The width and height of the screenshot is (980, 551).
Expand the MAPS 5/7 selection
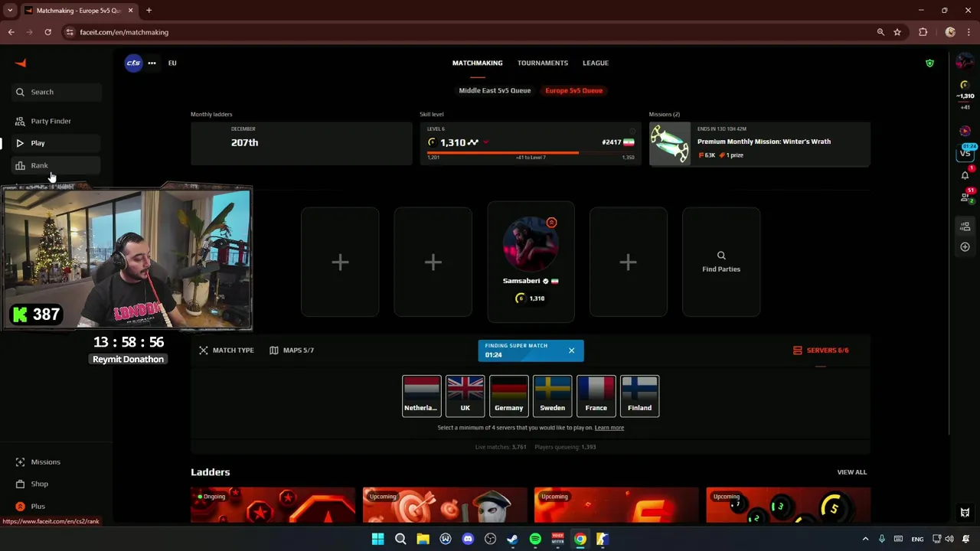(x=292, y=350)
